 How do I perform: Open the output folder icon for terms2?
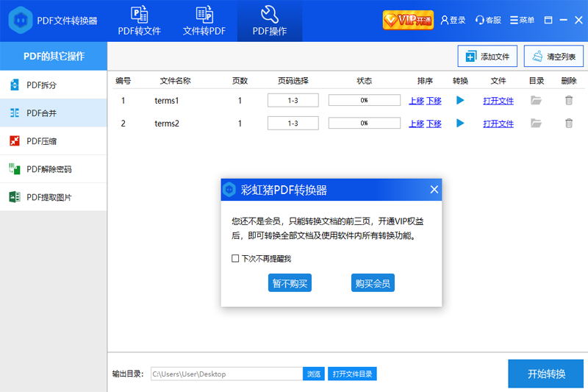pyautogui.click(x=536, y=124)
